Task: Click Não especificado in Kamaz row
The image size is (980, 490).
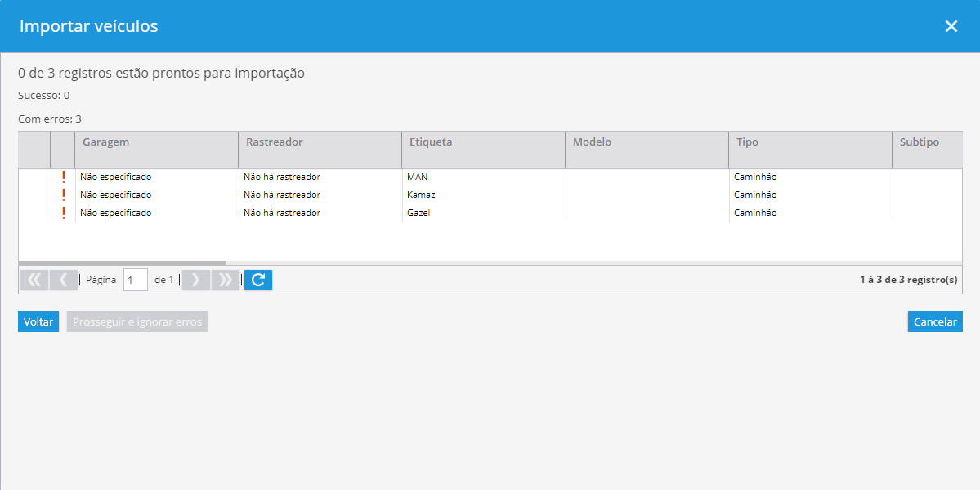Action: point(115,196)
